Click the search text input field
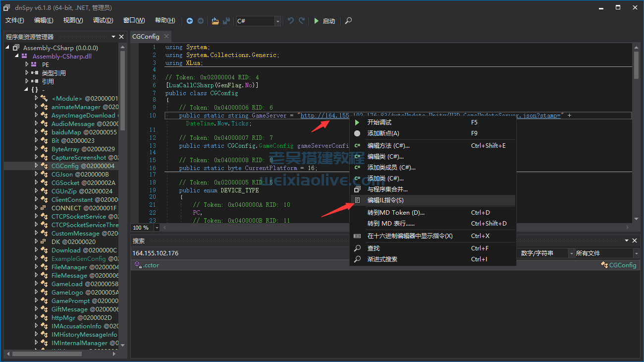Viewport: 644px width, 362px height. tap(238, 253)
